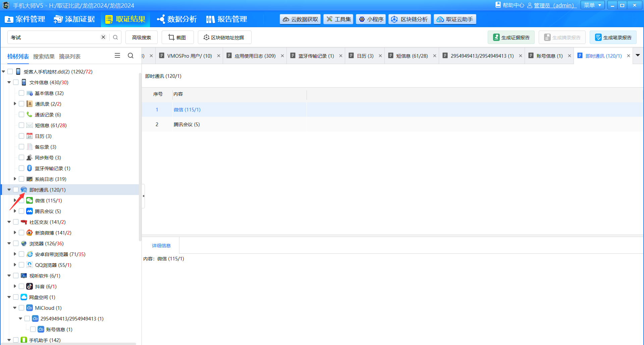Open the 应用使用日志 (309) tab
This screenshot has height=345, width=644.
click(255, 56)
